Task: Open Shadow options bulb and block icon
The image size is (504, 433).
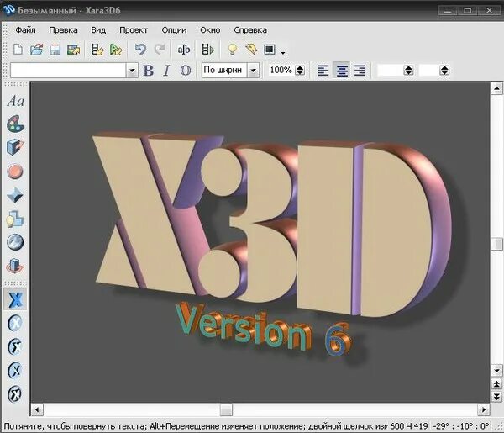Action: (x=15, y=219)
